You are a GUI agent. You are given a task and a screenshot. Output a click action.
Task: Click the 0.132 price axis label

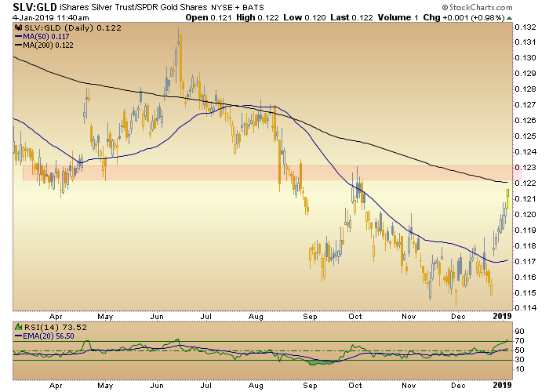coord(525,27)
